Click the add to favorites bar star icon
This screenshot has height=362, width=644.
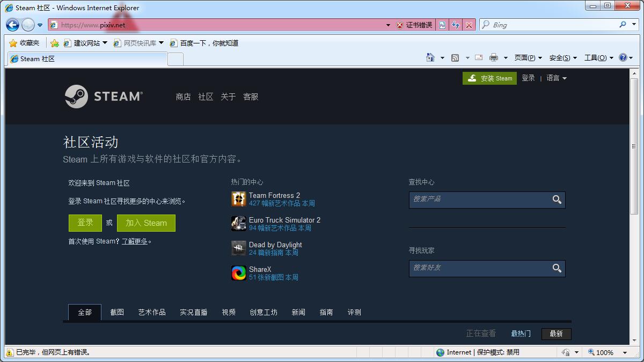point(54,43)
